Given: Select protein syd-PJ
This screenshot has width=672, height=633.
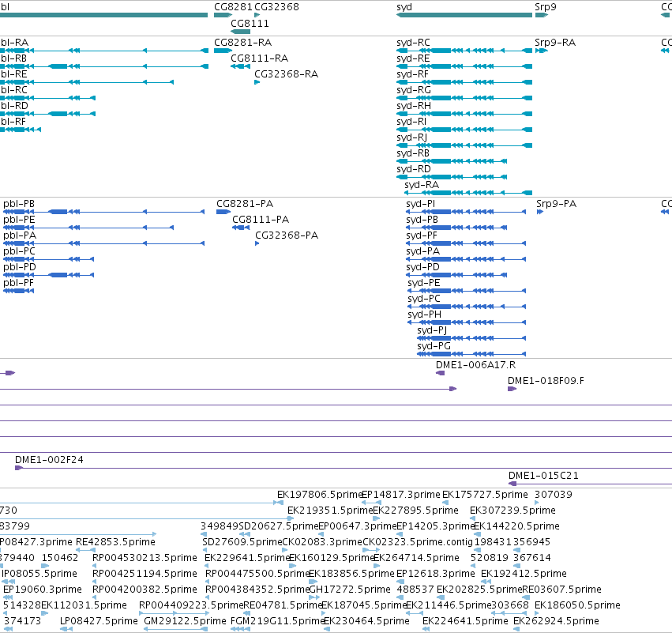Looking at the screenshot, I should tap(432, 330).
